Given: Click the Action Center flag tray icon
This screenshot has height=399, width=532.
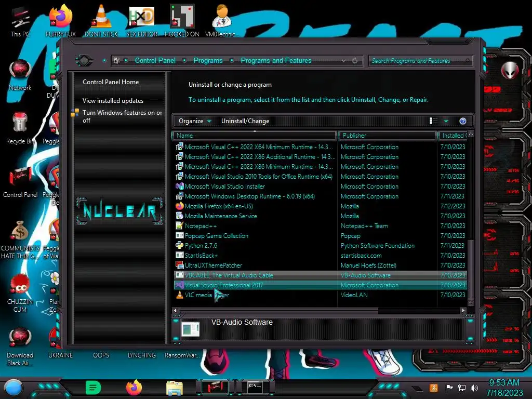Looking at the screenshot, I should (449, 388).
